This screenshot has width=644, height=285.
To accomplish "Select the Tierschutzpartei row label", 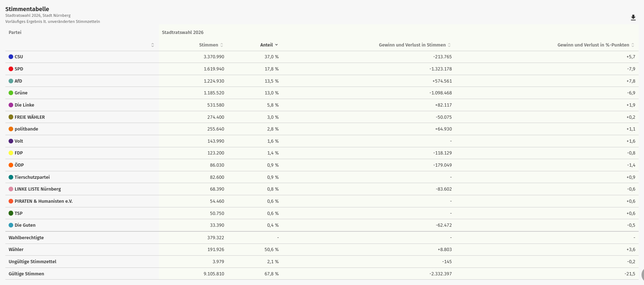I will pos(32,177).
